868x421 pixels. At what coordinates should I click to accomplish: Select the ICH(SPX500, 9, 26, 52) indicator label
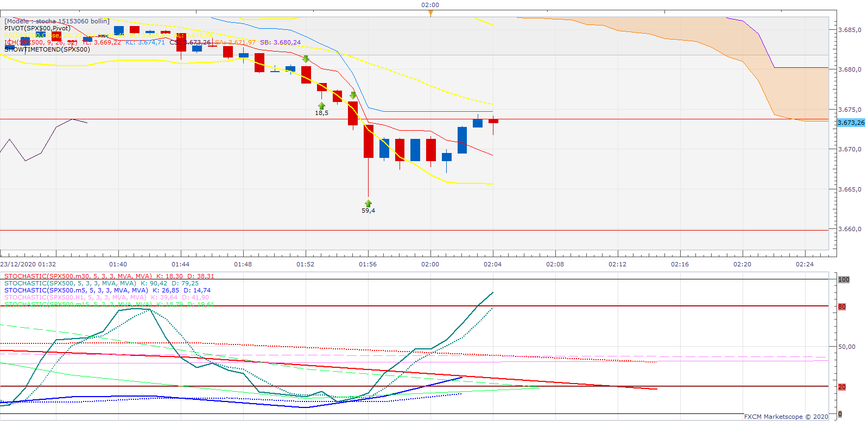(41, 42)
